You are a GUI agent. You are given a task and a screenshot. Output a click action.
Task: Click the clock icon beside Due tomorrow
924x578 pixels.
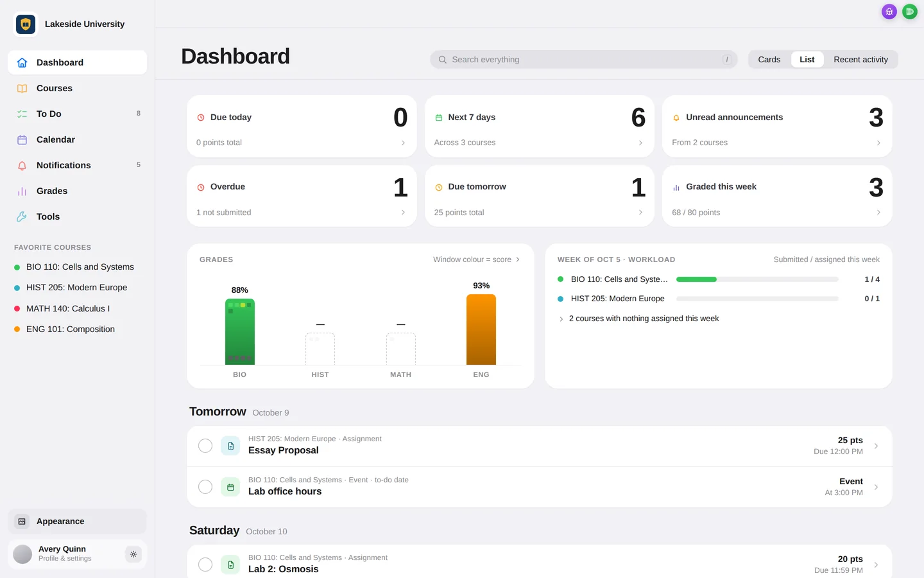pos(439,188)
